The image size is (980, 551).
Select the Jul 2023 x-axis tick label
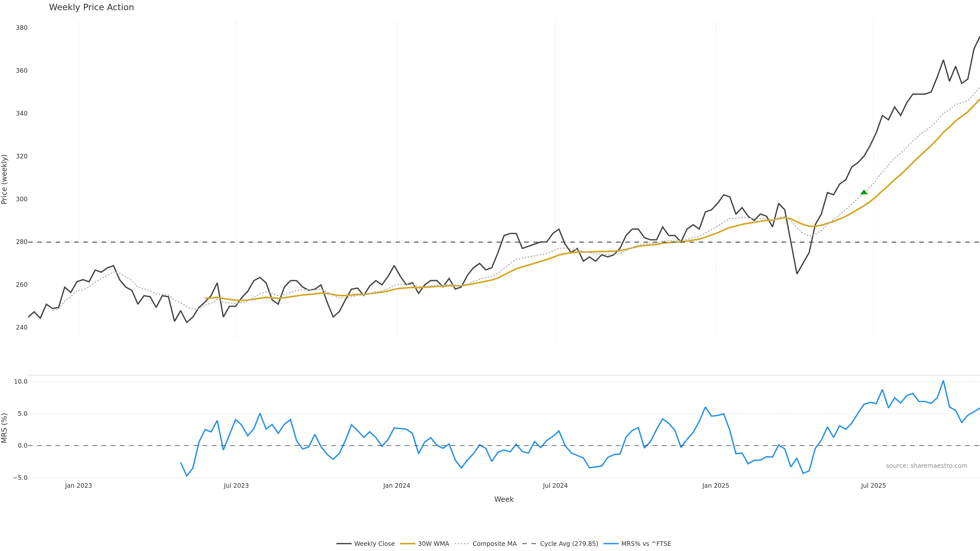point(236,486)
